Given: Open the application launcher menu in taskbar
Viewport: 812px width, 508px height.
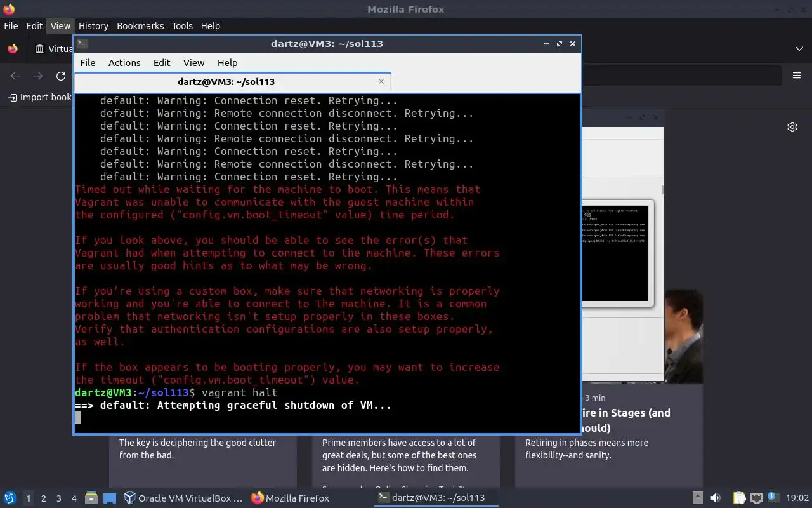Looking at the screenshot, I should [10, 498].
